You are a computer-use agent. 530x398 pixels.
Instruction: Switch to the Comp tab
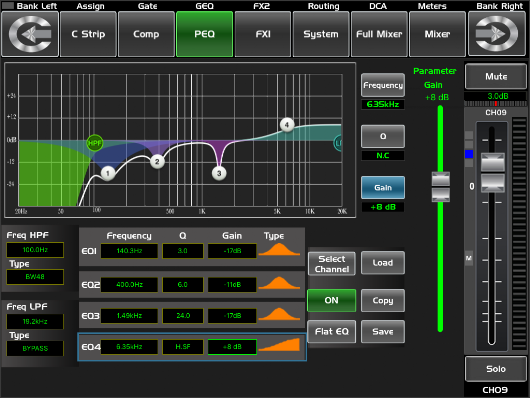tap(146, 34)
